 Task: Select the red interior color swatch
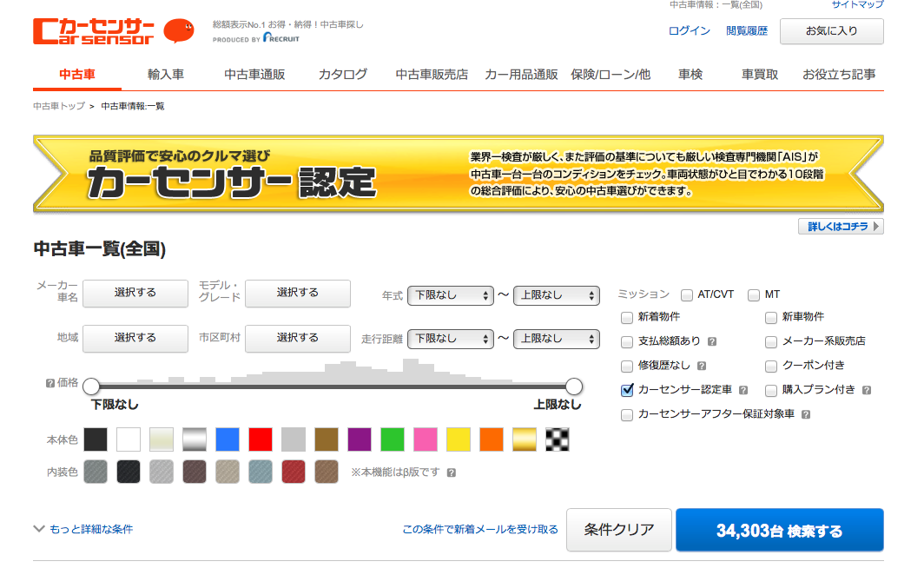click(x=294, y=472)
